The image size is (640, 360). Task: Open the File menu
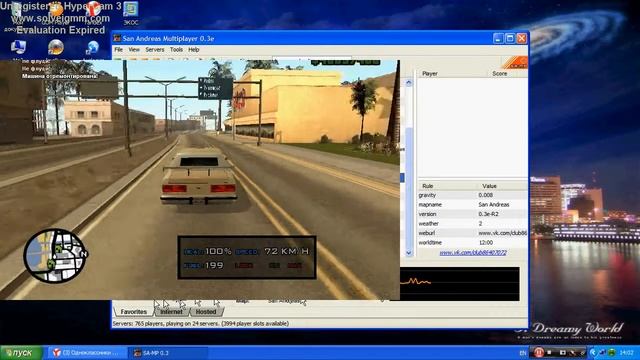pos(118,50)
